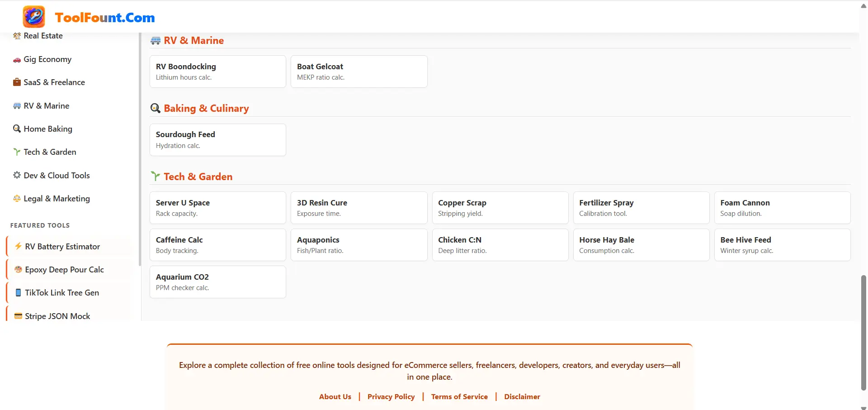Image resolution: width=868 pixels, height=410 pixels.
Task: Open the Privacy Policy link
Action: (391, 397)
